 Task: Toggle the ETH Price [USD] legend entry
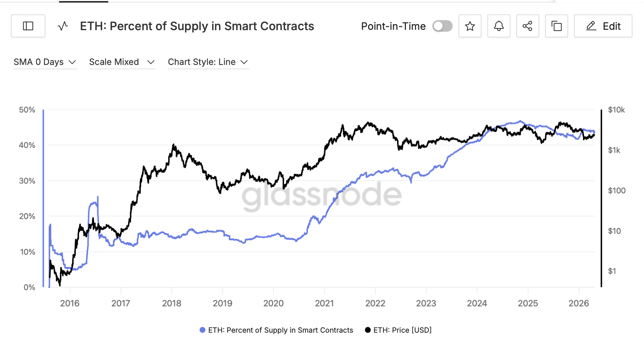point(402,330)
